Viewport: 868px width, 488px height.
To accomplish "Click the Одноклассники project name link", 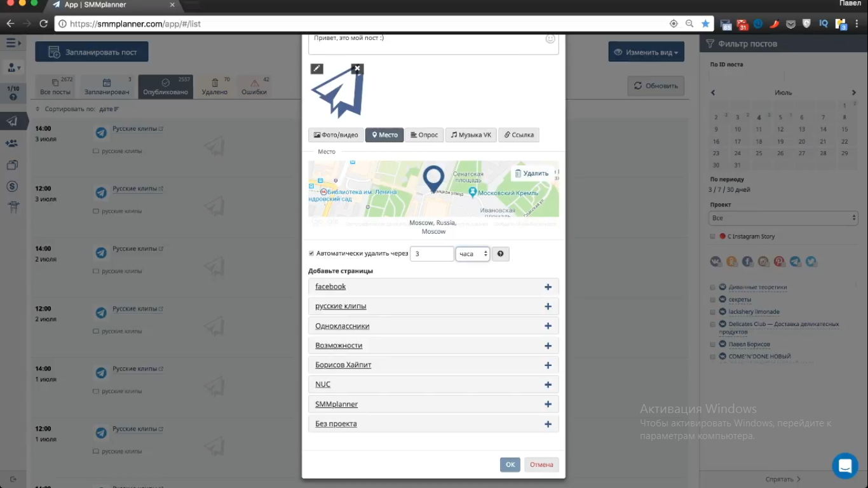I will tap(342, 326).
